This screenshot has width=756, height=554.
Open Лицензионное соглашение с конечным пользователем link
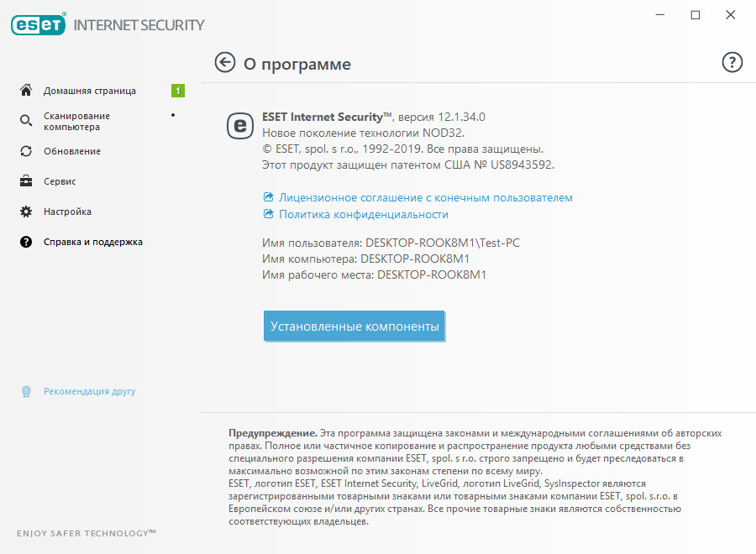click(x=426, y=197)
